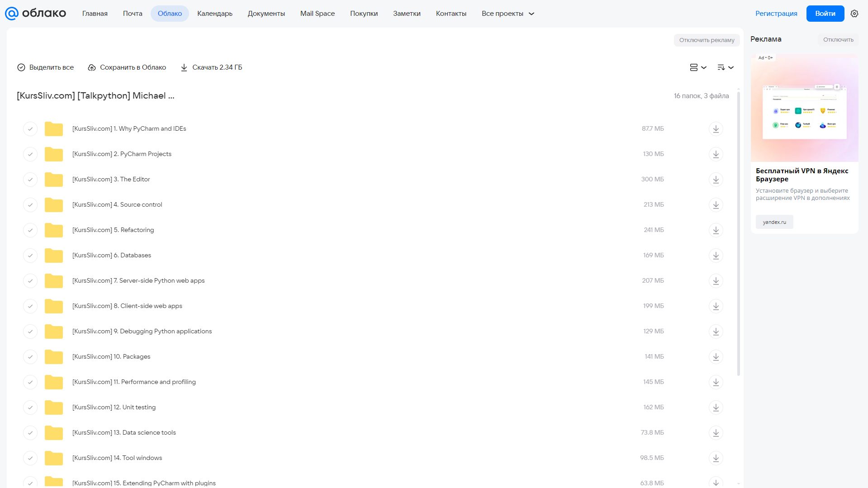
Task: Switch to the 'Почта' tab
Action: pyautogui.click(x=133, y=14)
